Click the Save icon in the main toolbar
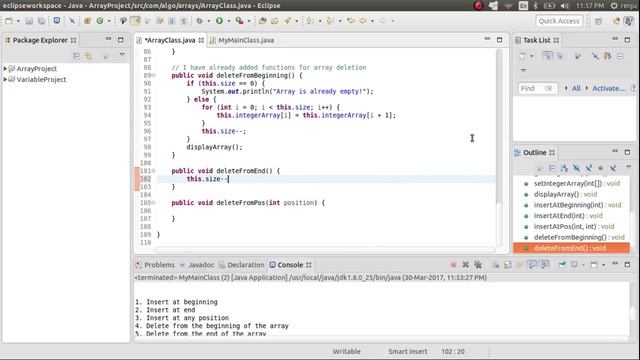640x360 pixels. coord(29,21)
